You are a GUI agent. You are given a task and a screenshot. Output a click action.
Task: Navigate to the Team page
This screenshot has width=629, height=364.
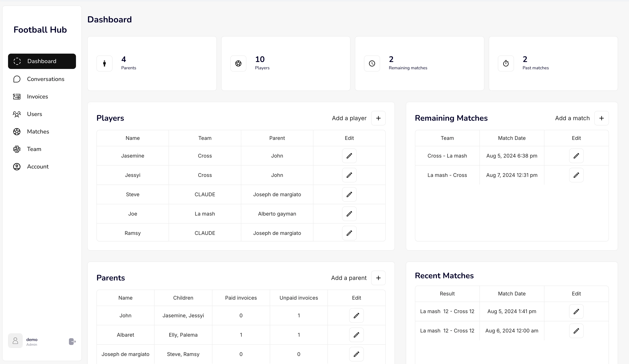(34, 149)
